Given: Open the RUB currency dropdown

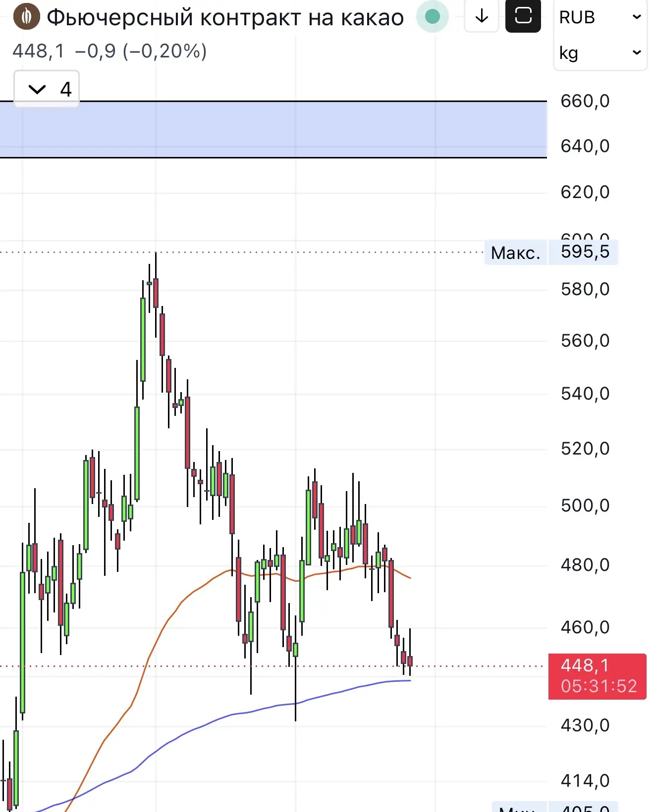Looking at the screenshot, I should [x=600, y=17].
